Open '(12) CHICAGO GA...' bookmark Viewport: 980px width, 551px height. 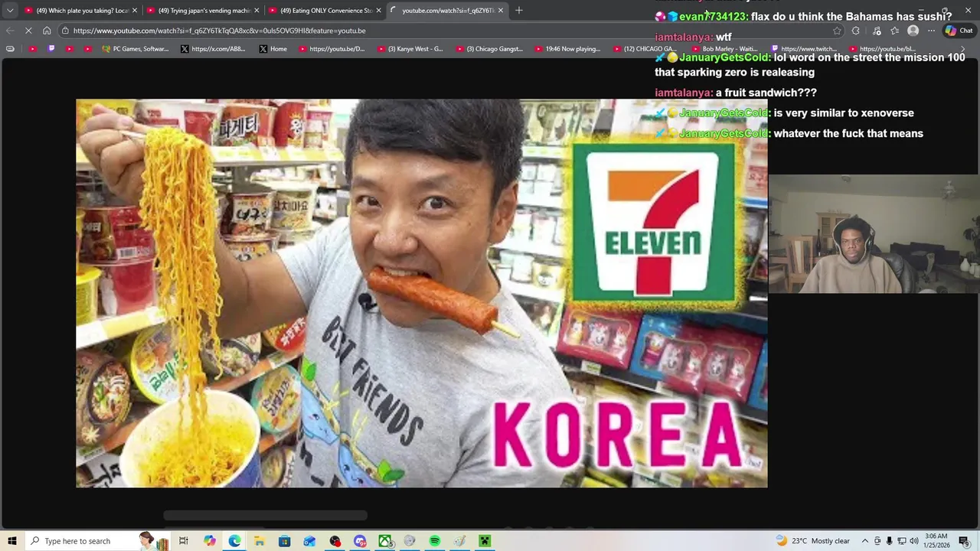645,49
